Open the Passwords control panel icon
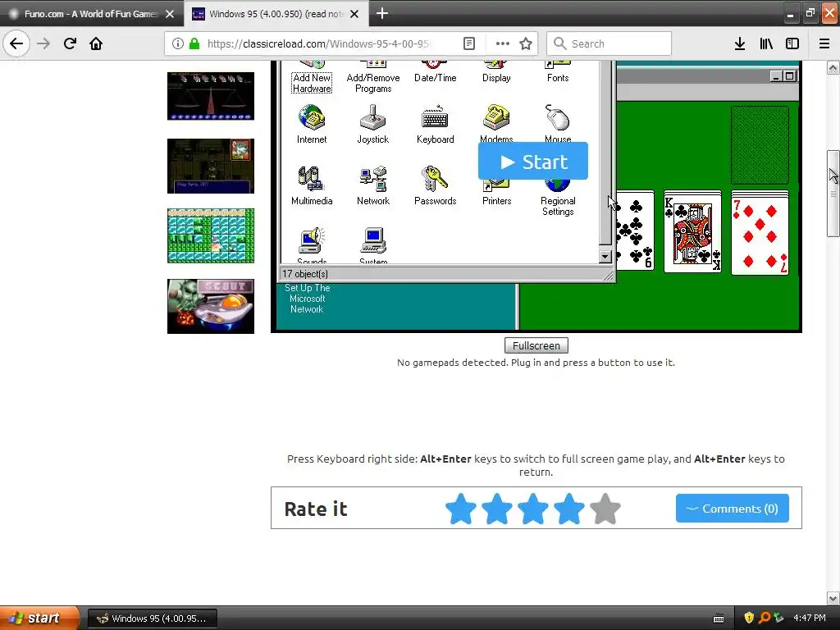 coord(435,186)
